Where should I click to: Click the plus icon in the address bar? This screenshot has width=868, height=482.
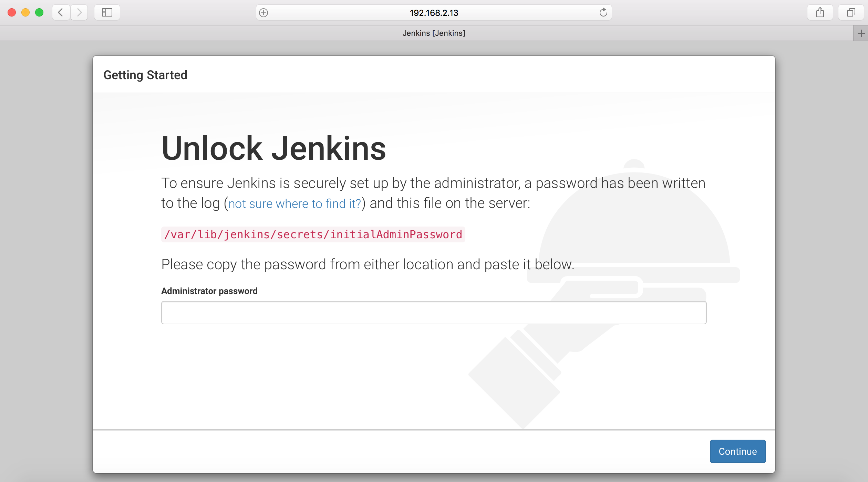263,13
